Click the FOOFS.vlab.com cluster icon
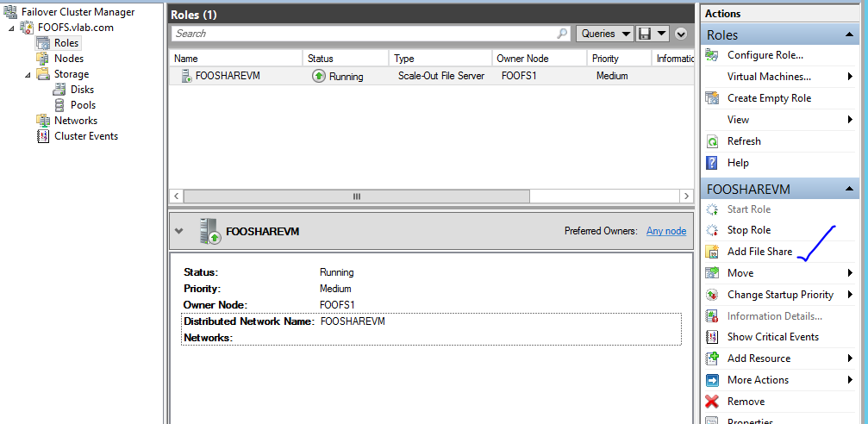Screen dimensions: 868x424 point(28,27)
